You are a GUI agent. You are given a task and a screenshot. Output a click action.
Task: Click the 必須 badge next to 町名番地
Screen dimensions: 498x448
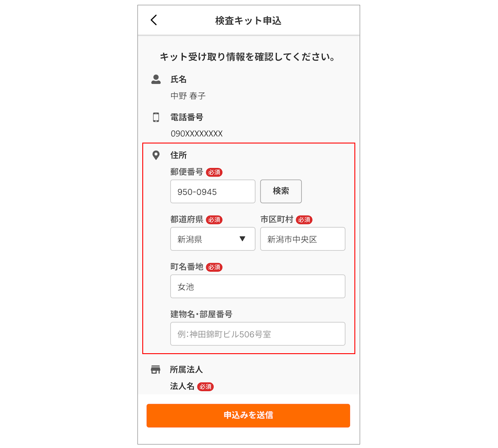tap(214, 267)
